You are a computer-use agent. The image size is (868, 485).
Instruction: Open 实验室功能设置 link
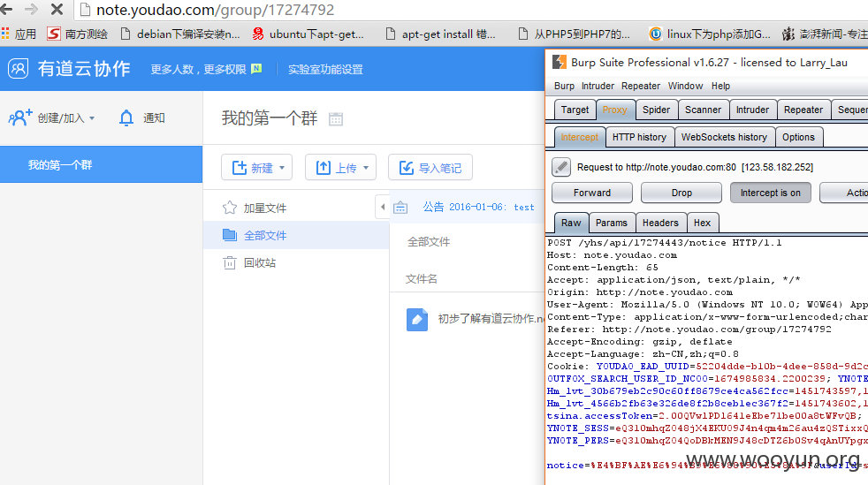click(x=325, y=69)
